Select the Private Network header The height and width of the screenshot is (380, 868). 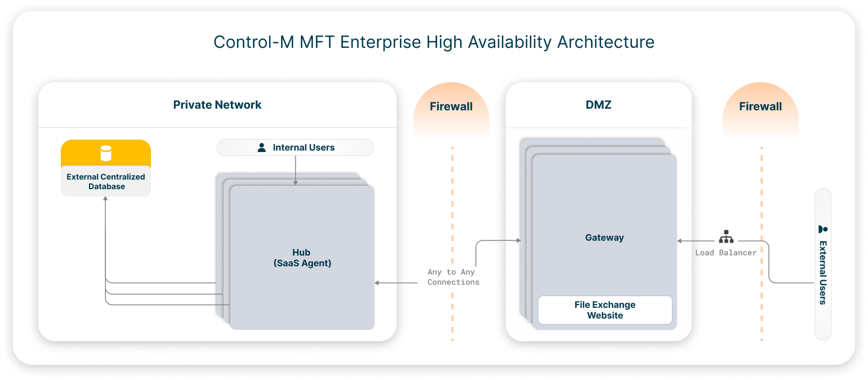tap(217, 105)
